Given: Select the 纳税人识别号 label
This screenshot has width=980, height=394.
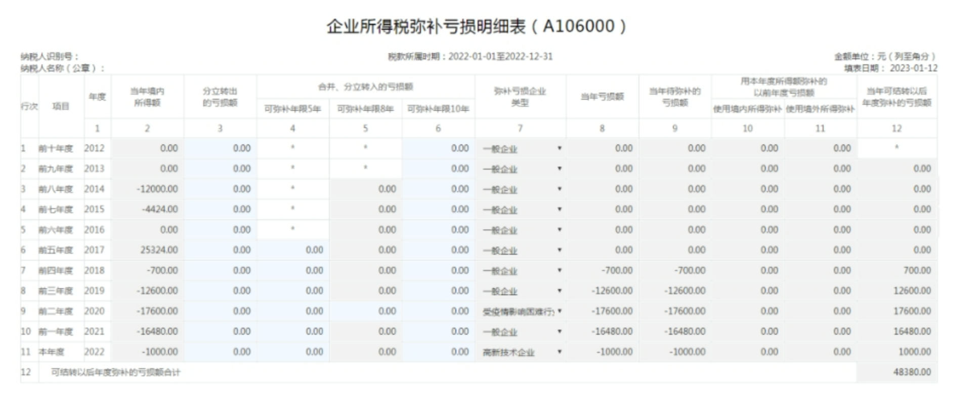Looking at the screenshot, I should [x=50, y=57].
